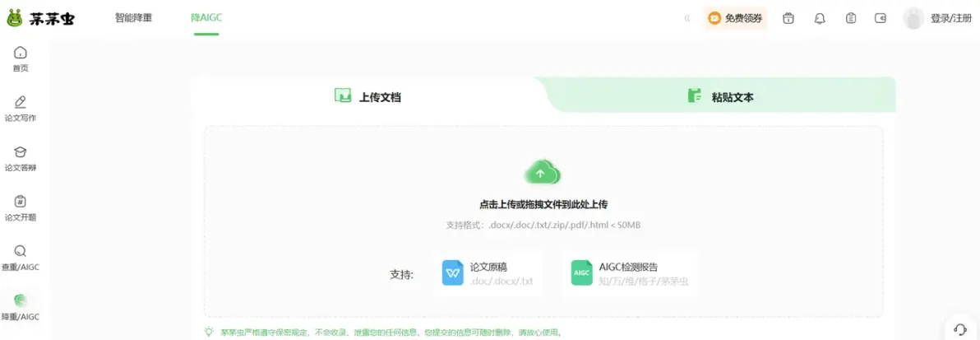Image resolution: width=980 pixels, height=340 pixels.
Task: Switch to 粘贴文本 tab
Action: point(721,96)
